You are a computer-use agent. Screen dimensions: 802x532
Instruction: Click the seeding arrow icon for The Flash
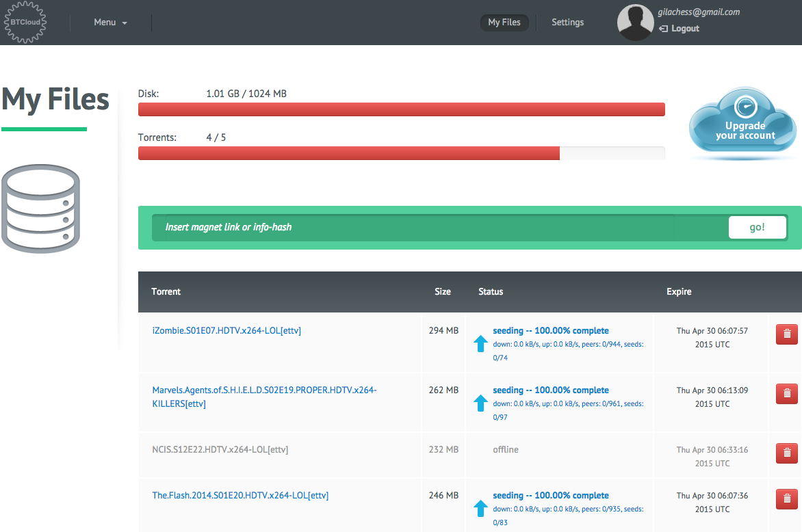(480, 508)
